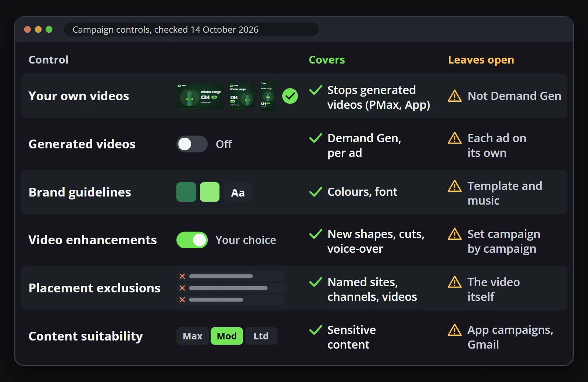
Task: Pick the dark green brand colour swatch
Action: pos(186,192)
